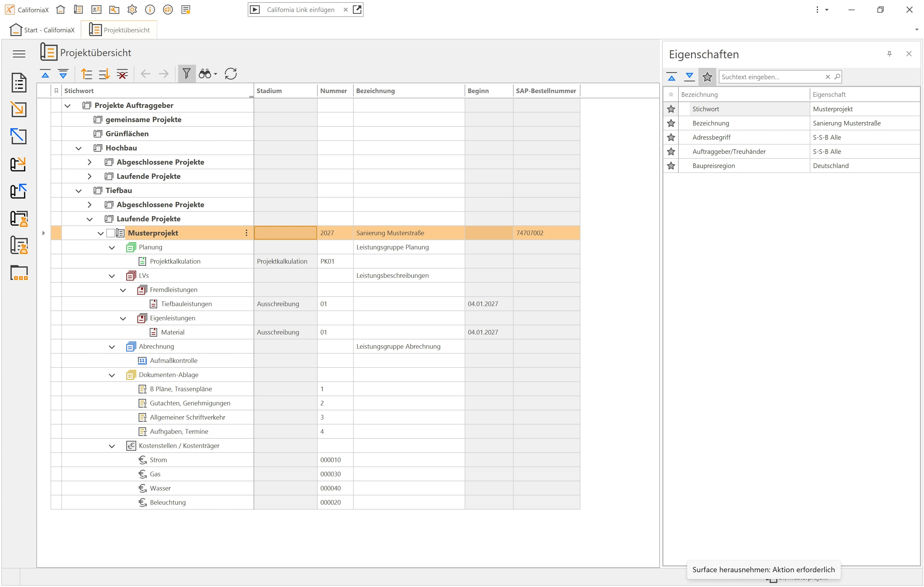
Task: Click the home icon in the title bar
Action: (60, 10)
